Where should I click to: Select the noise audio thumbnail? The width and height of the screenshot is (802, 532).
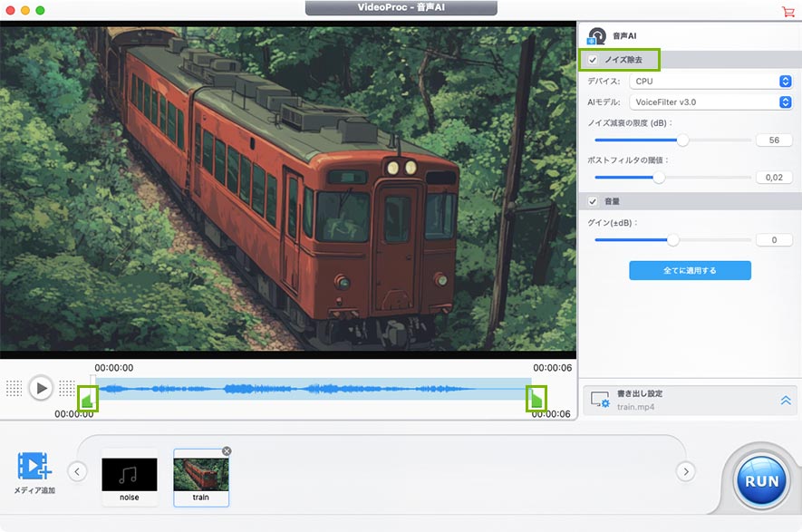pyautogui.click(x=130, y=478)
